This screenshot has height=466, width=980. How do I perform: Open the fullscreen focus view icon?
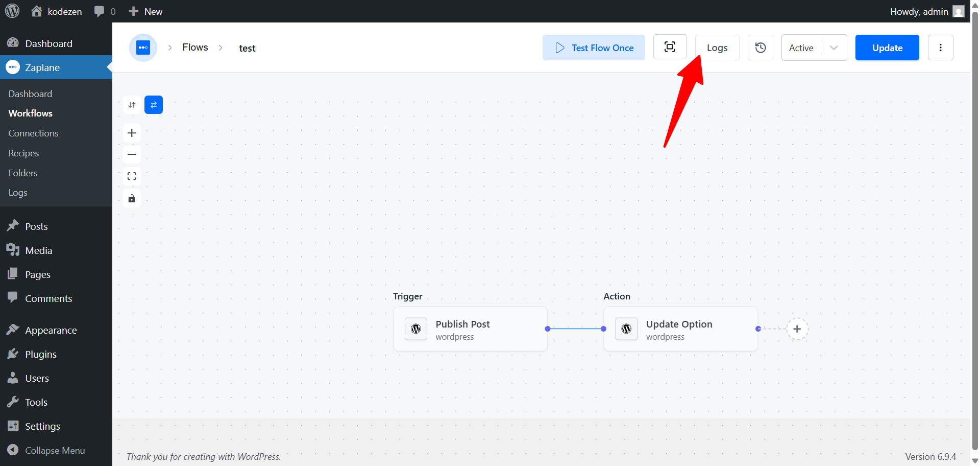[670, 47]
